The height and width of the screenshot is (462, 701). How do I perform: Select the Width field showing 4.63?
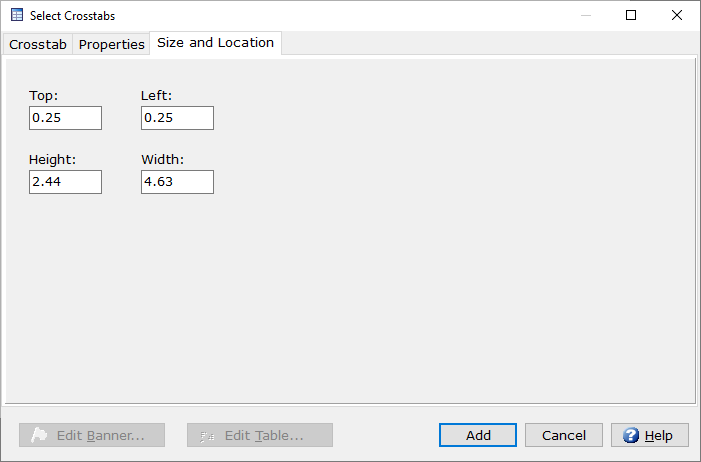[x=177, y=182]
